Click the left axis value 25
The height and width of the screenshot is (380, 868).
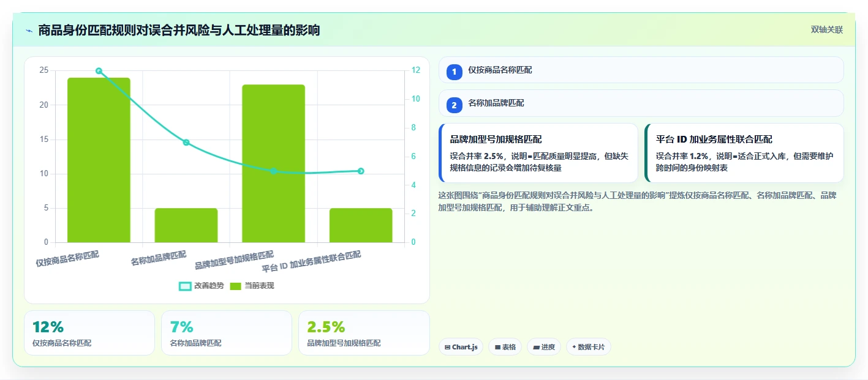[43, 70]
